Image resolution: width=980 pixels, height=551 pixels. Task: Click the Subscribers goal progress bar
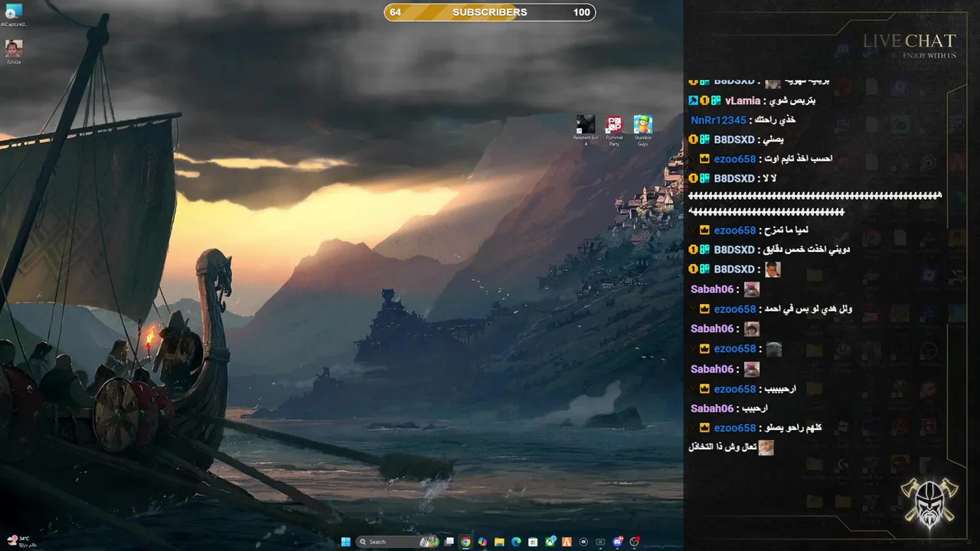[490, 12]
